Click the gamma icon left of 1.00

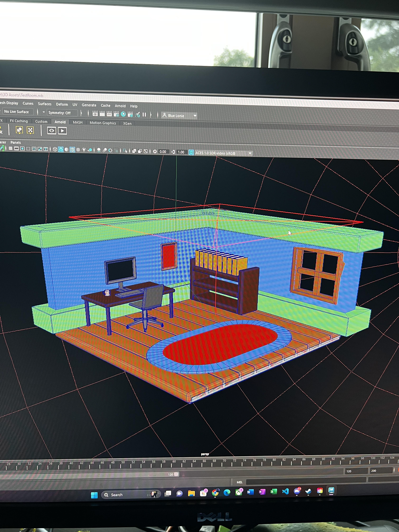click(173, 152)
